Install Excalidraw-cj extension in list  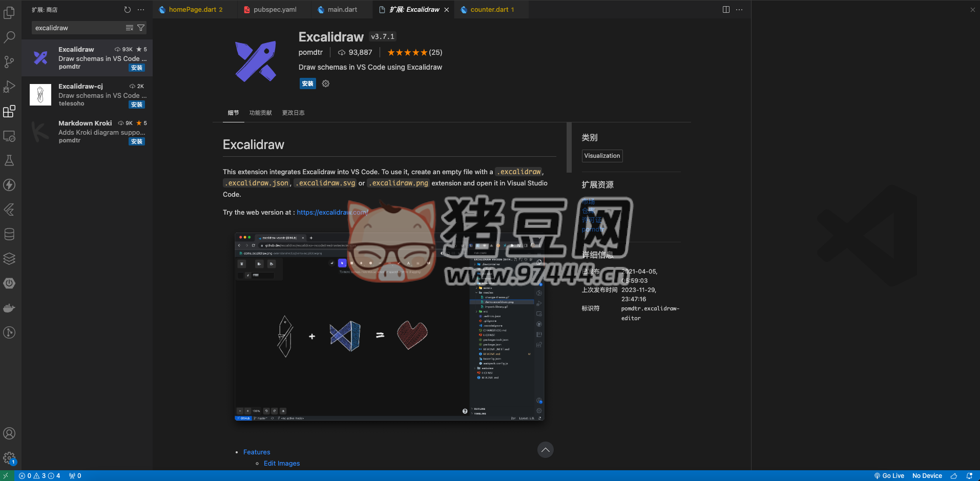[137, 104]
